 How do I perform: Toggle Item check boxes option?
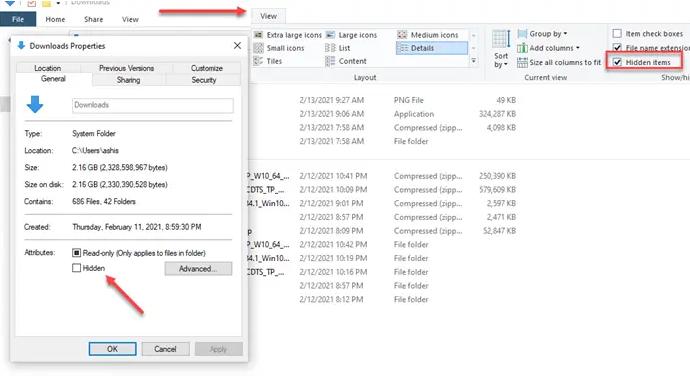pos(617,33)
